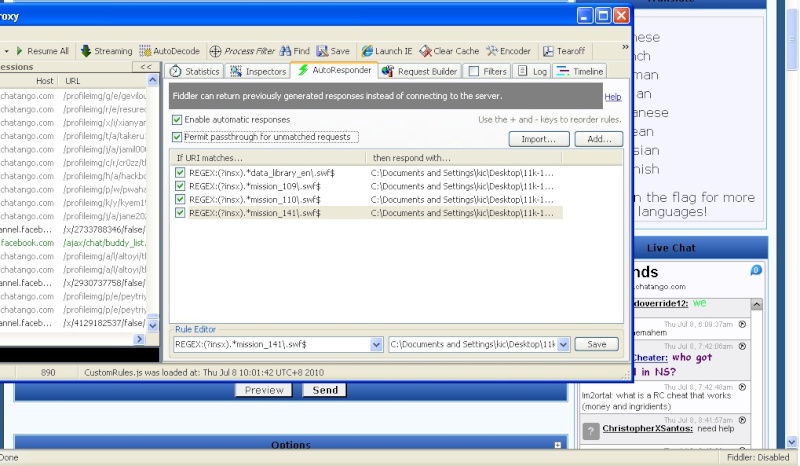Open the Request Builder tab
This screenshot has height=466, width=800.
[420, 71]
